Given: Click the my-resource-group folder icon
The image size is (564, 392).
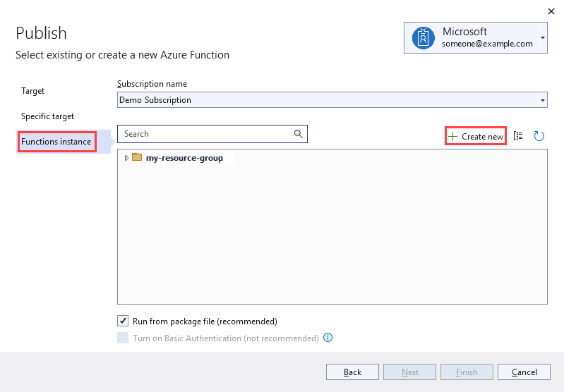Looking at the screenshot, I should click(x=137, y=157).
